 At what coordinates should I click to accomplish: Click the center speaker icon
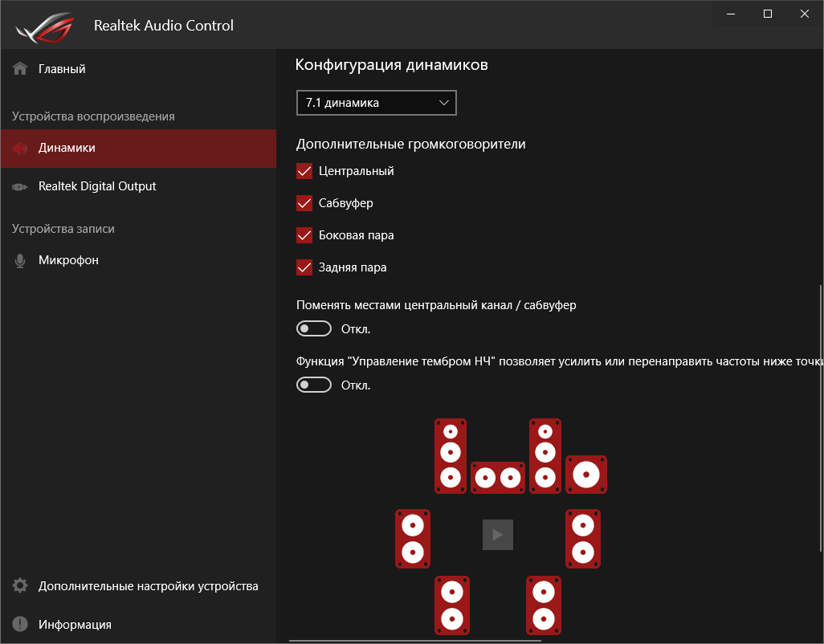click(497, 478)
